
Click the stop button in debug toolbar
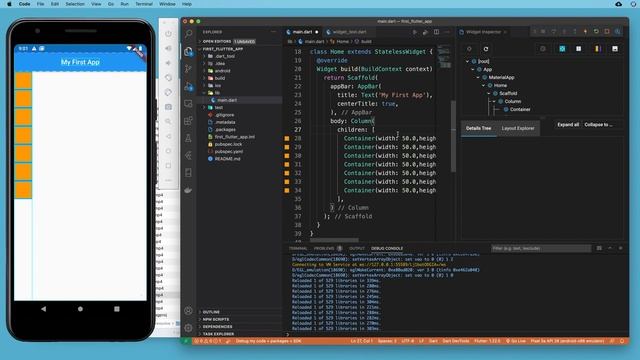[607, 31]
